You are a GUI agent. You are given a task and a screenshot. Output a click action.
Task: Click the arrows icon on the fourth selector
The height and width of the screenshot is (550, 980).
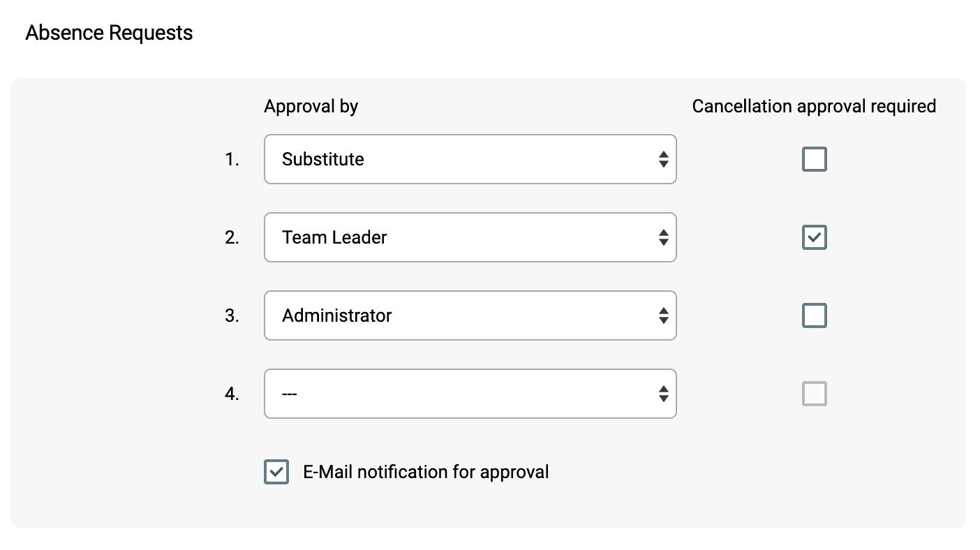tap(664, 394)
